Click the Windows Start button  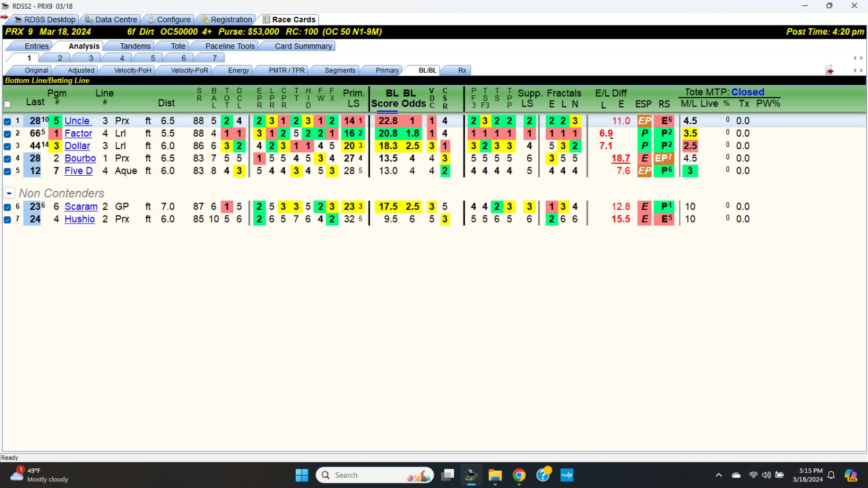pyautogui.click(x=301, y=475)
